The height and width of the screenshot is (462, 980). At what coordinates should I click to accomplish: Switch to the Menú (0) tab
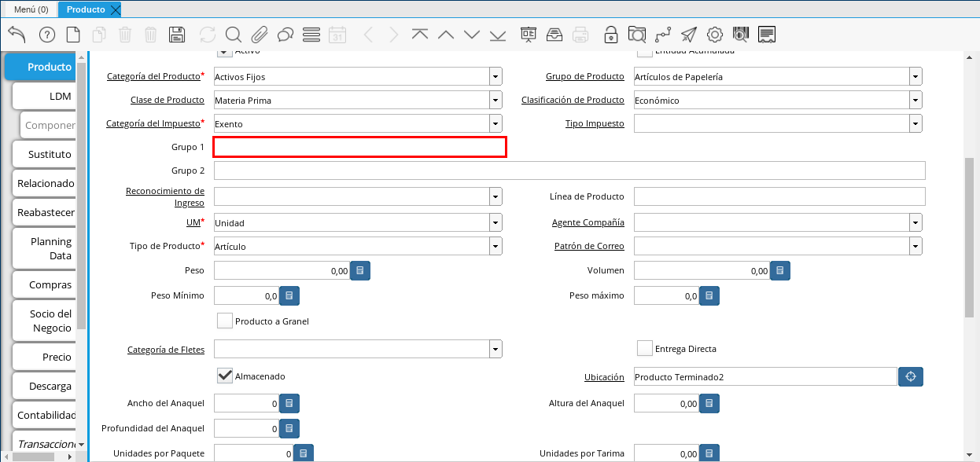pos(31,9)
